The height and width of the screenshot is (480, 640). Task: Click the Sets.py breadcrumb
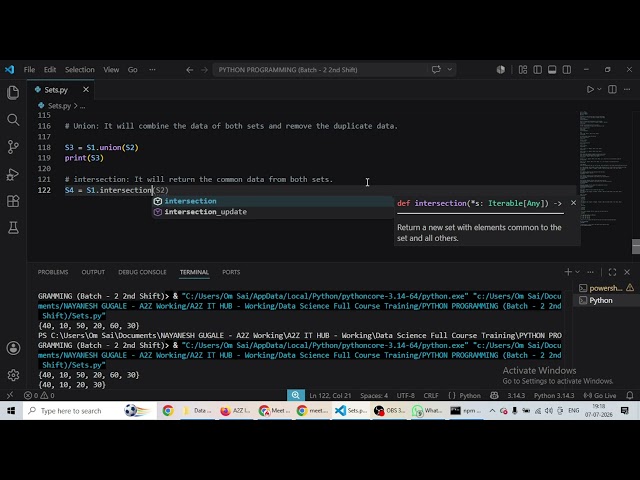tap(59, 106)
